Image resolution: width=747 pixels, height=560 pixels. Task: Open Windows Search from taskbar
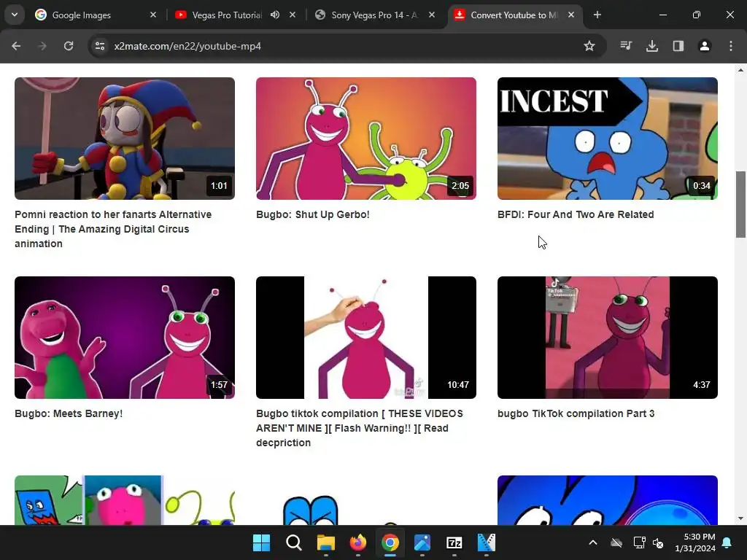pos(293,542)
